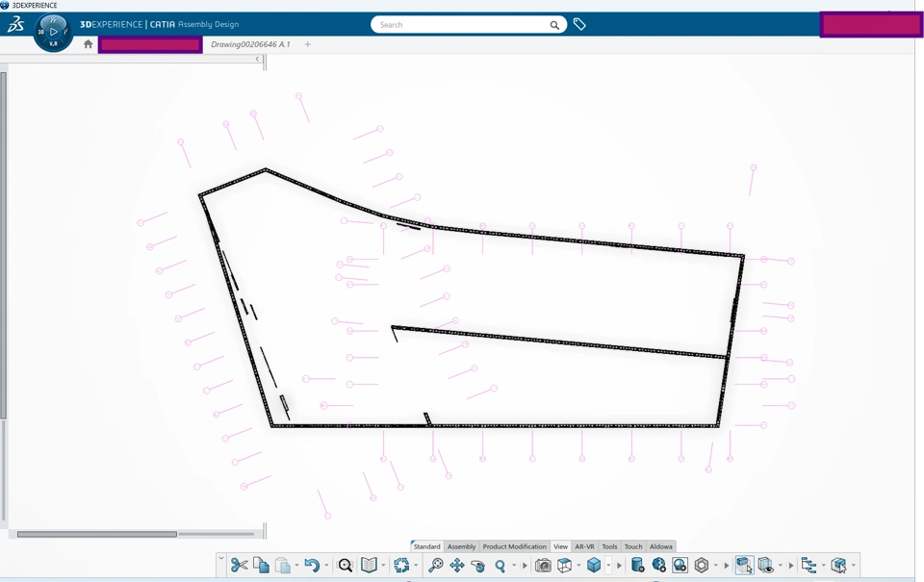Click the horizontal scrollbar in left panel
Screen dimensions: 924x582
coord(96,534)
